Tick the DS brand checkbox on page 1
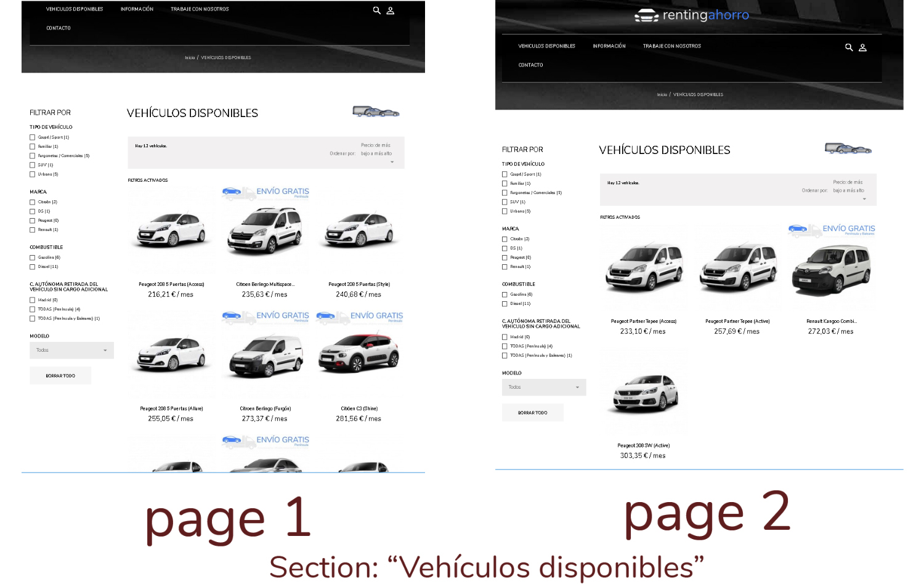Image resolution: width=924 pixels, height=584 pixels. pos(33,211)
